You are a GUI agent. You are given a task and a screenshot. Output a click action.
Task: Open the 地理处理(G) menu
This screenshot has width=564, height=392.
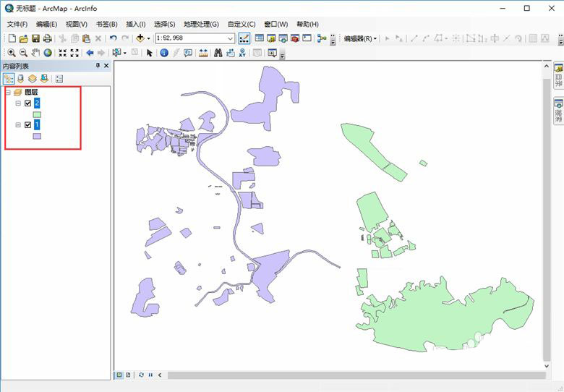[201, 24]
